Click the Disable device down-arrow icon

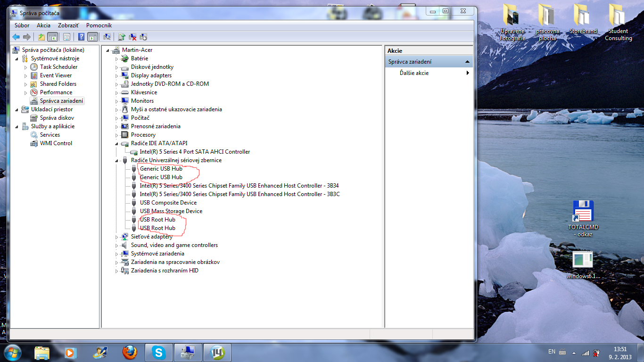(x=144, y=37)
